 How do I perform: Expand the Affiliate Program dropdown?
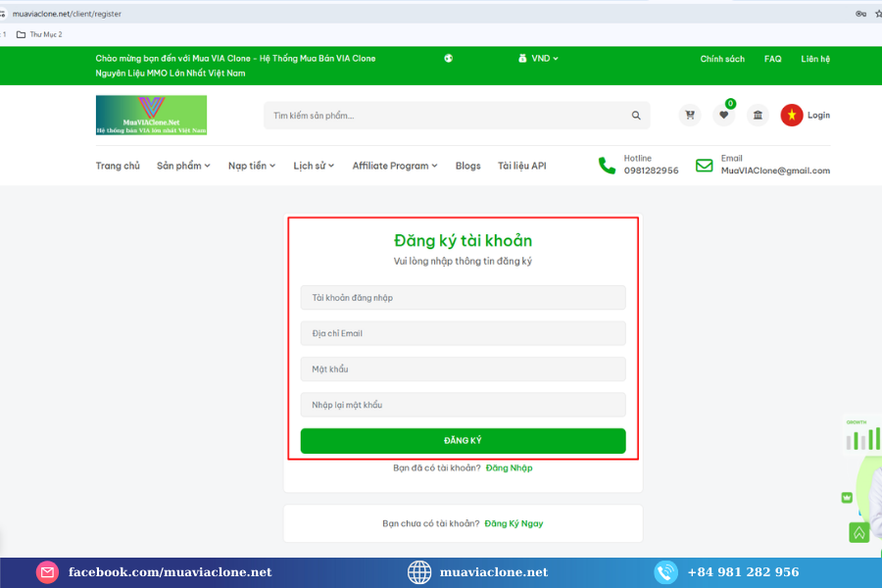click(x=394, y=166)
